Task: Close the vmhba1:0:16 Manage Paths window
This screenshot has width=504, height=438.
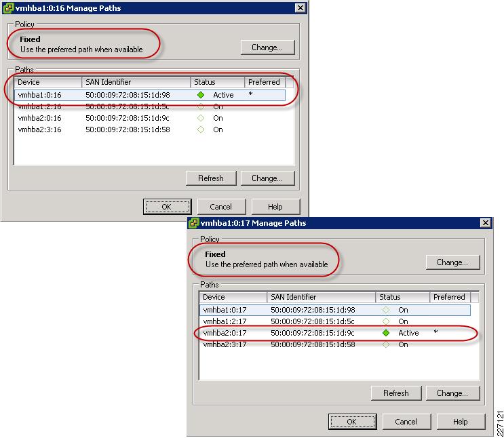Action: 301,8
